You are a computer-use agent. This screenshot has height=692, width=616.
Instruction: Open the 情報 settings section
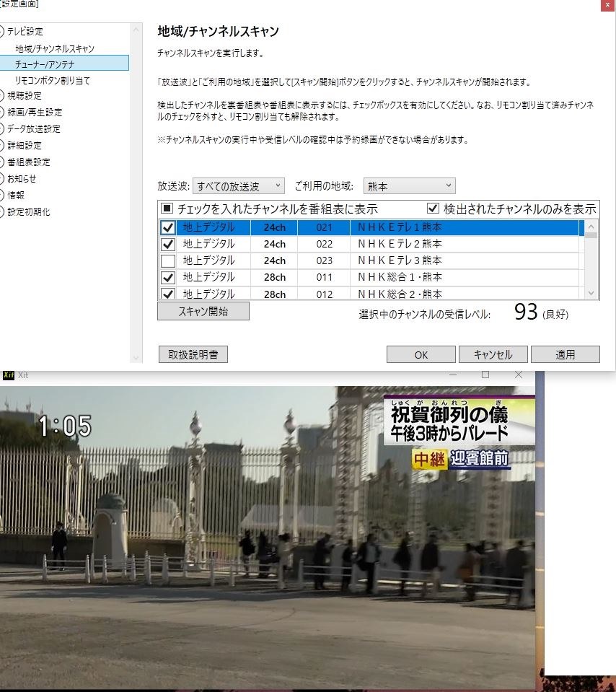[16, 195]
